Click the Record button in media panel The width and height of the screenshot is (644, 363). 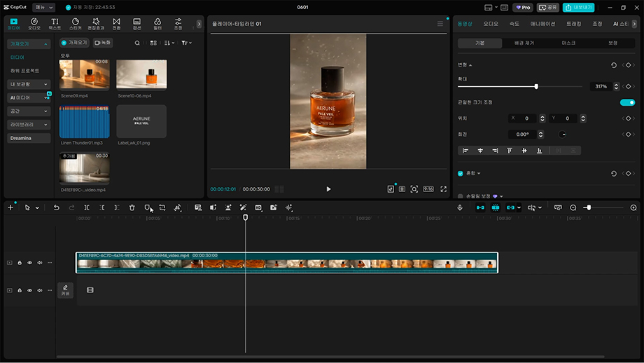coord(103,43)
